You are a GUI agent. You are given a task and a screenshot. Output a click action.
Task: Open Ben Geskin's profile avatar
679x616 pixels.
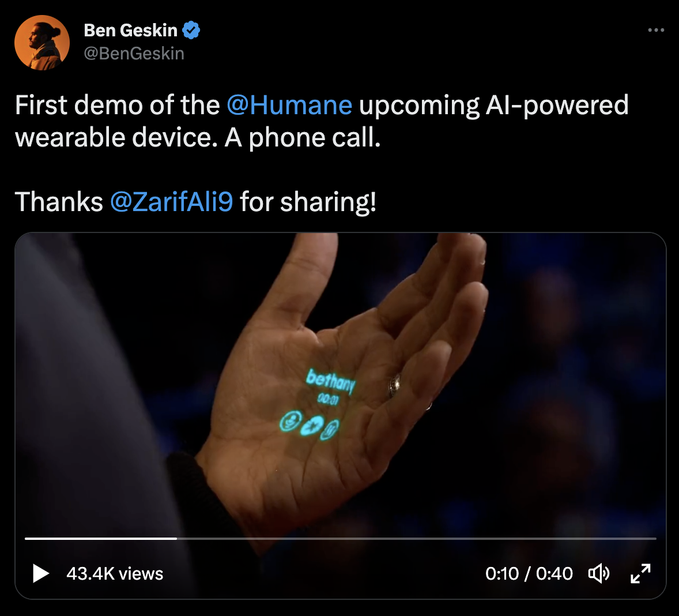[42, 43]
